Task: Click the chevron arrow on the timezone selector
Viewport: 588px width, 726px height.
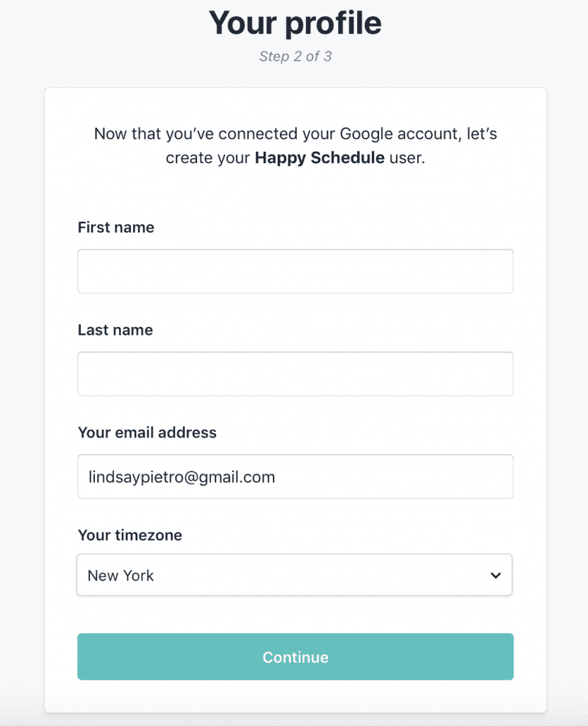Action: click(x=496, y=575)
